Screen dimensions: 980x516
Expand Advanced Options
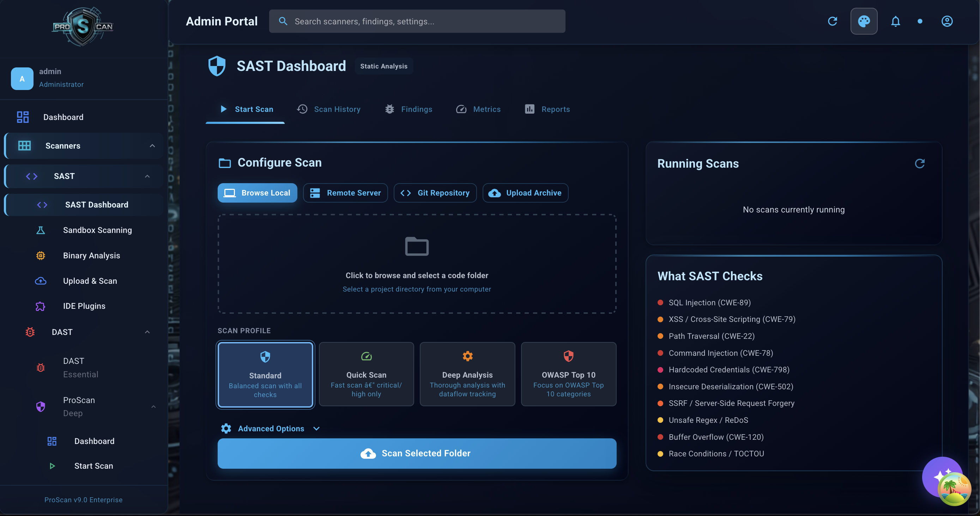pos(271,429)
